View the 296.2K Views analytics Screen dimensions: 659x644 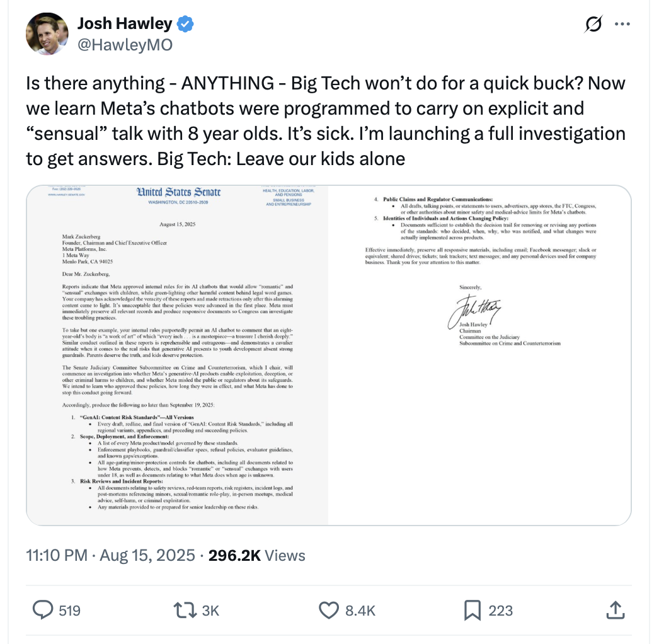257,555
